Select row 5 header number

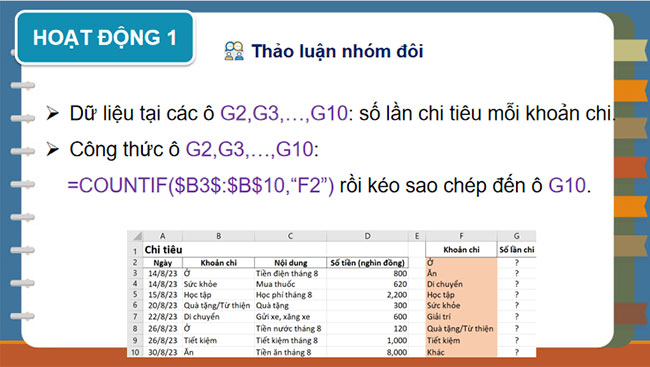pos(135,295)
